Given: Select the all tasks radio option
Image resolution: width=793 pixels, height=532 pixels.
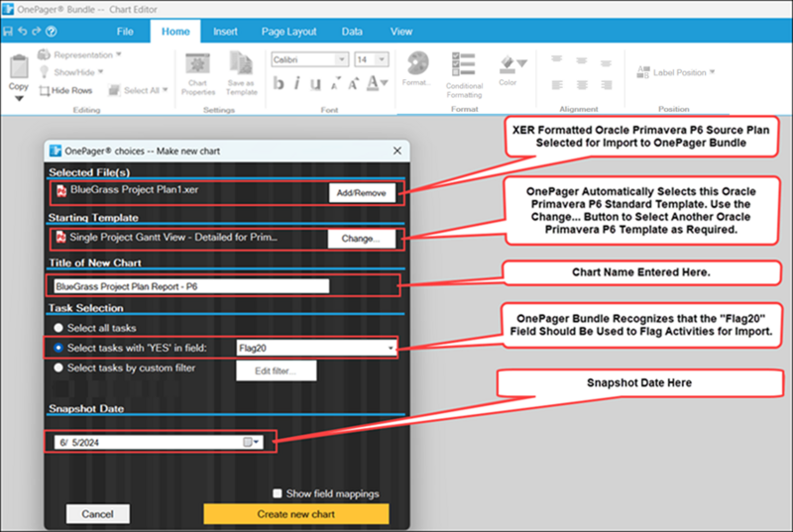Looking at the screenshot, I should pyautogui.click(x=58, y=328).
